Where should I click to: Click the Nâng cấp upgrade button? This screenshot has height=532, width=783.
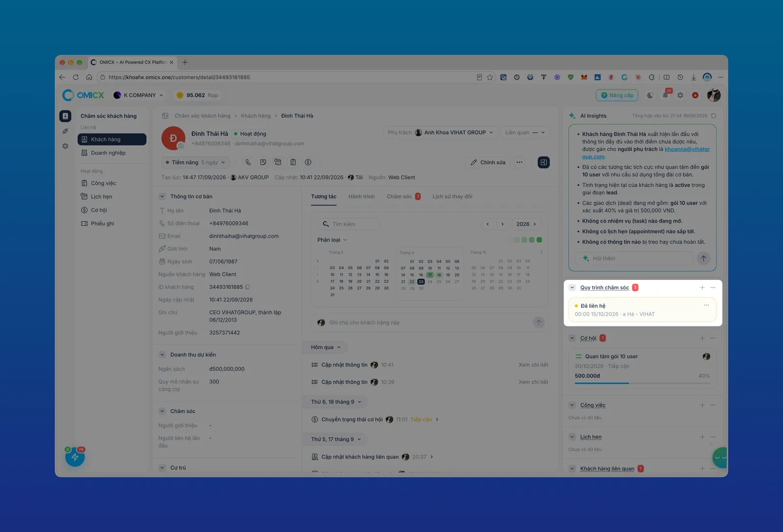pyautogui.click(x=617, y=95)
